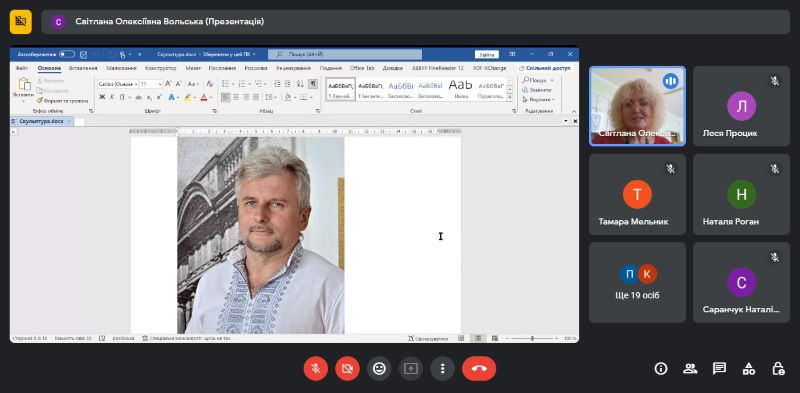
Task: Toggle superscript formatting
Action: point(159,97)
